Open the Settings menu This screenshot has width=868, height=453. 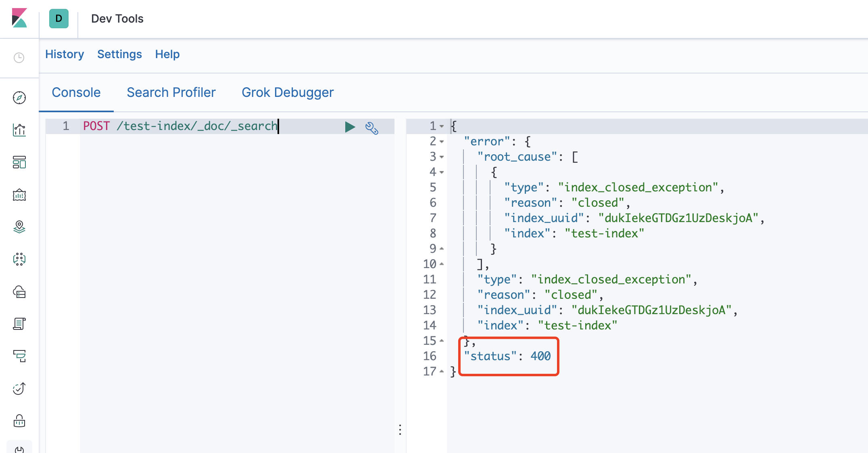119,54
